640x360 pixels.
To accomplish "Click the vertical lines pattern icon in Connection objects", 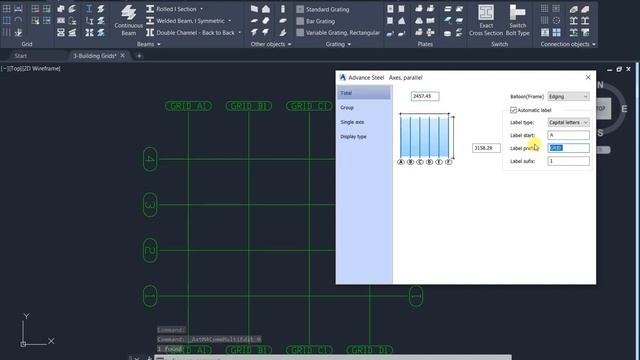I will [x=544, y=20].
